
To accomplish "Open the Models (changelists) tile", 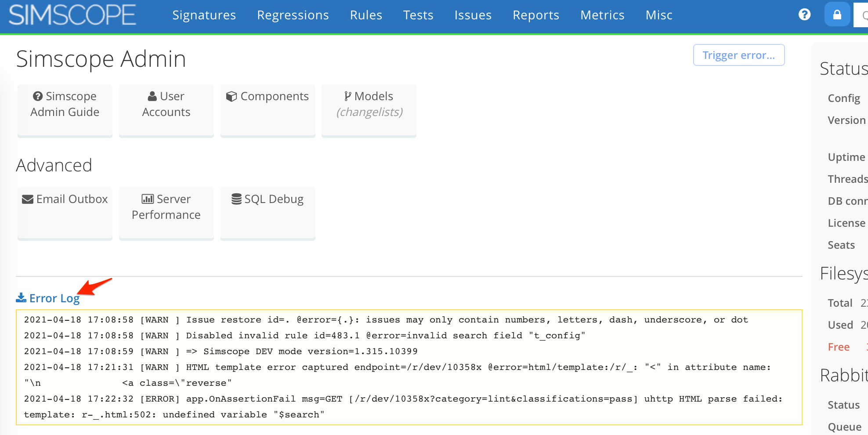I will (x=369, y=111).
